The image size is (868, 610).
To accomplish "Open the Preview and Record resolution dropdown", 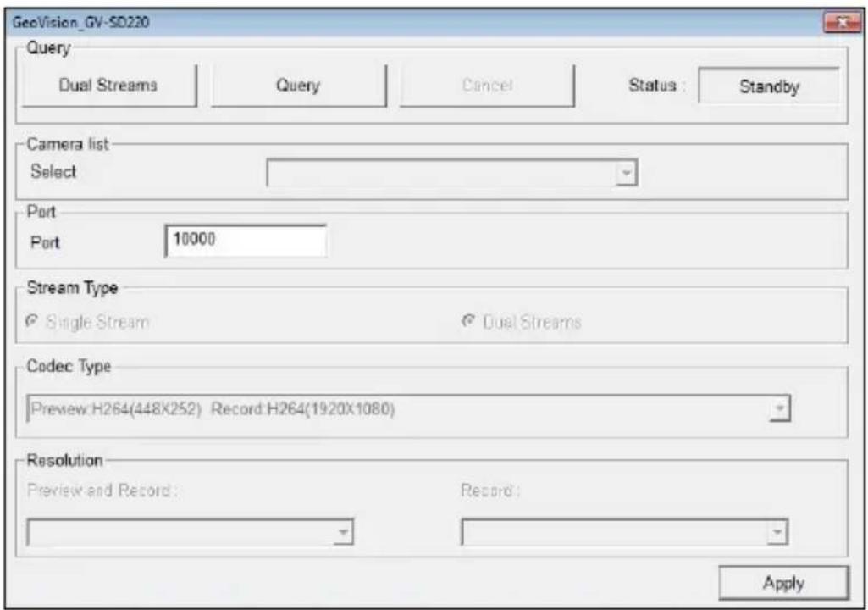I will [x=190, y=532].
